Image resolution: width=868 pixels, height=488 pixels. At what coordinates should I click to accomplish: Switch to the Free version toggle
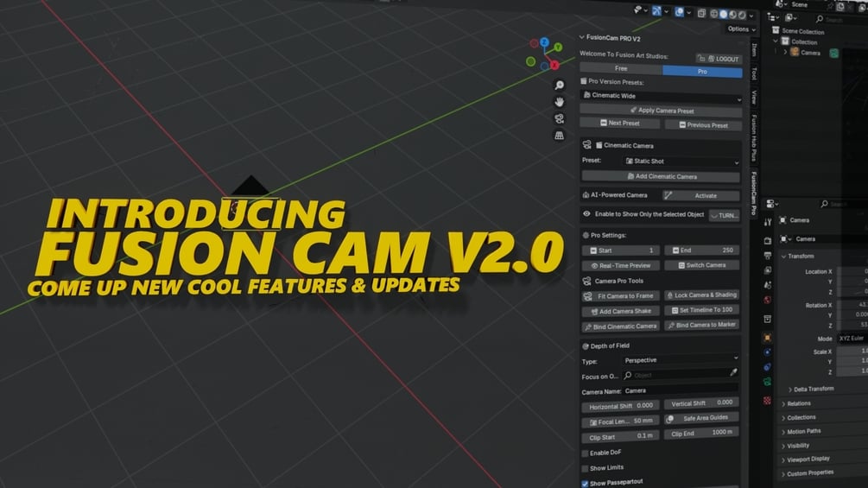621,68
